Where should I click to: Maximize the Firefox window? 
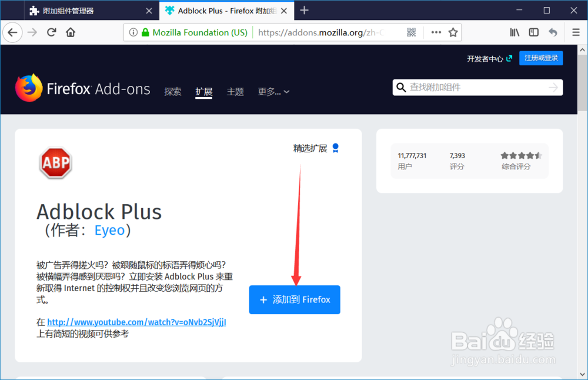[547, 11]
